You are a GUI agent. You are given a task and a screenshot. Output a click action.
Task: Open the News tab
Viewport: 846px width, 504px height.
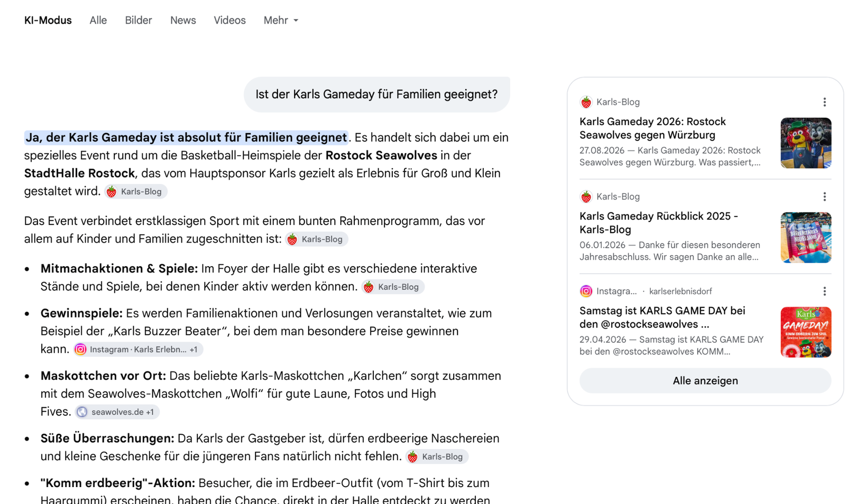tap(183, 21)
